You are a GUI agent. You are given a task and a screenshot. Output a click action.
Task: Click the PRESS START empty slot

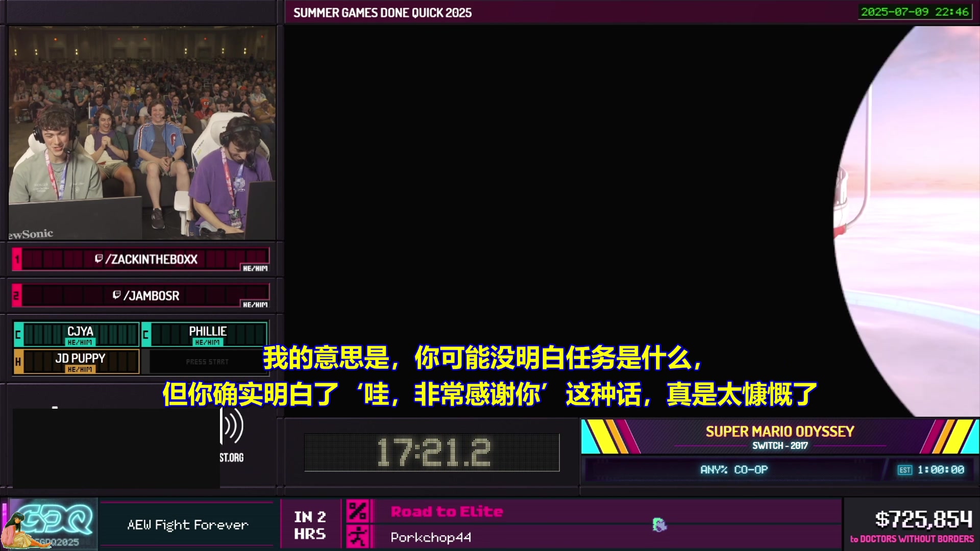tap(207, 362)
